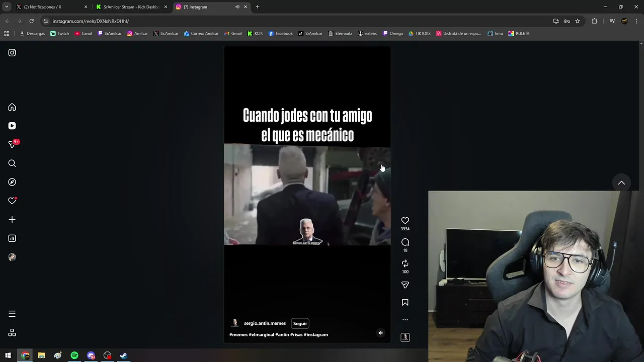Open the Also from Meta apps icon
The height and width of the screenshot is (362, 644).
12,333
